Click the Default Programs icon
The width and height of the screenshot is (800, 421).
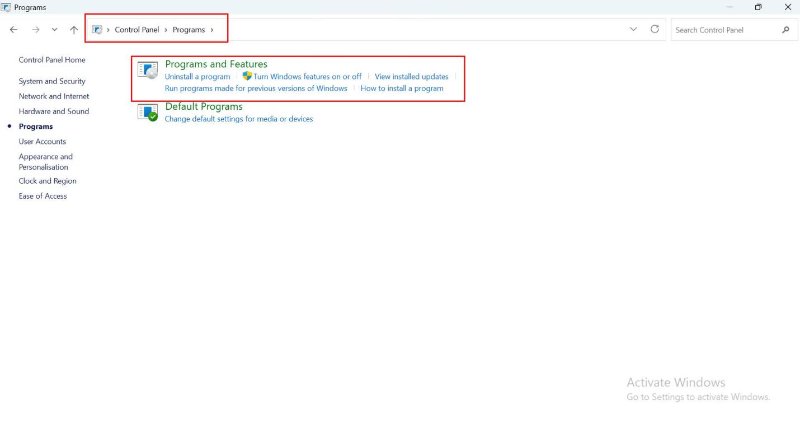pyautogui.click(x=148, y=112)
